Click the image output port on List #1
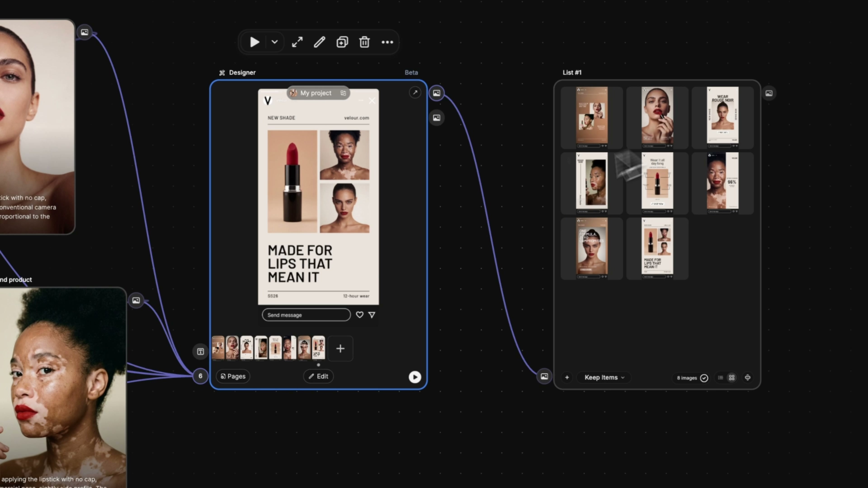The image size is (868, 488). tap(769, 93)
